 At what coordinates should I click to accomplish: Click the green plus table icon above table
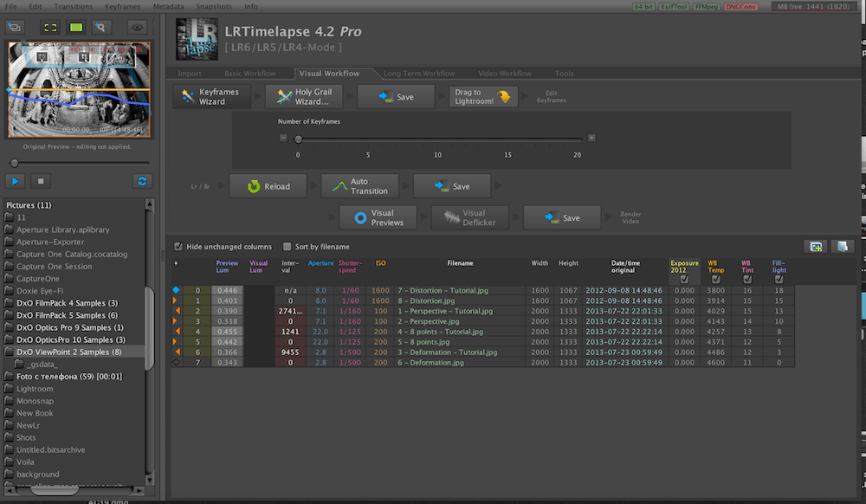tap(816, 246)
